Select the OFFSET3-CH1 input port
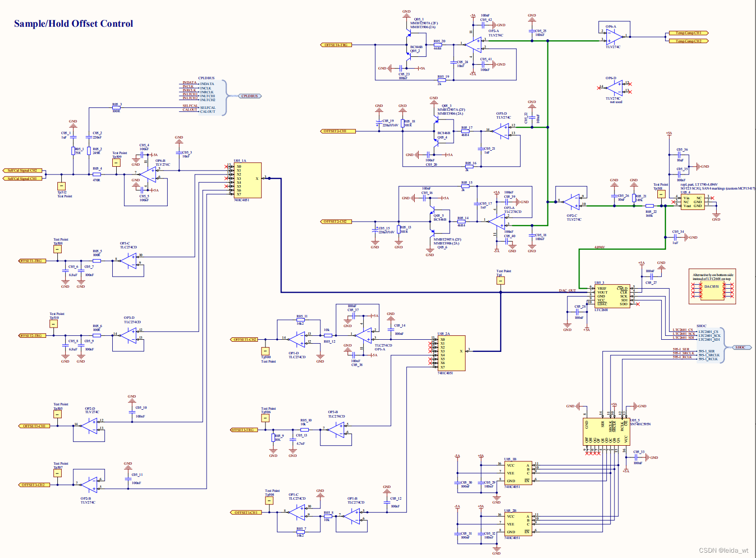This screenshot has height=558, width=756. [x=34, y=426]
